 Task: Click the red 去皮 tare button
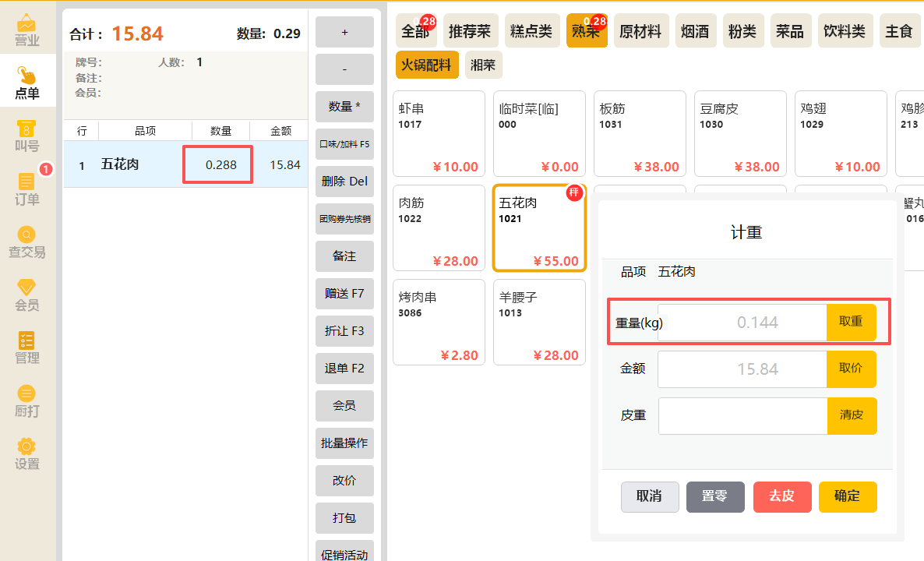click(x=782, y=496)
